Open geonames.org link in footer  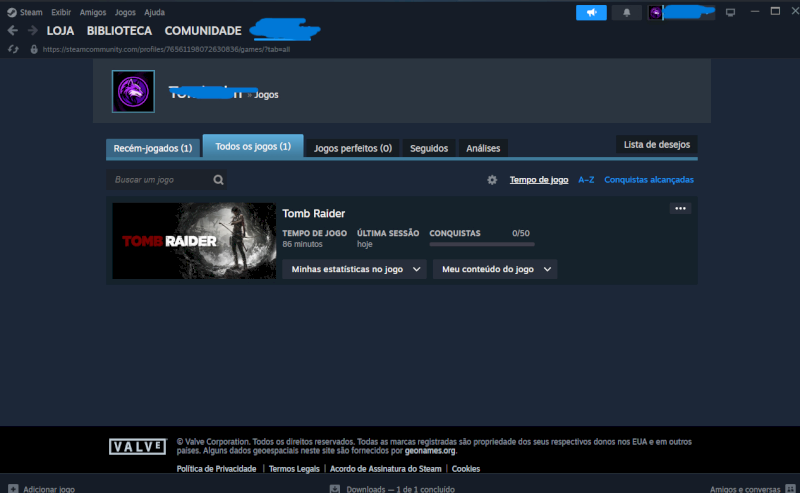click(430, 451)
